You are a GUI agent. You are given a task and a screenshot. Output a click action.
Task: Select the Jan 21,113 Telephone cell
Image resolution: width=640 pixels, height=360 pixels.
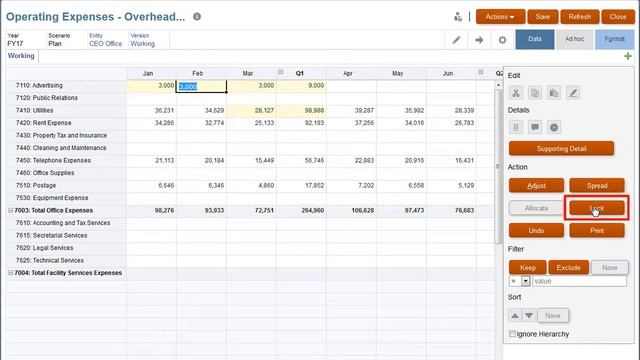click(151, 160)
